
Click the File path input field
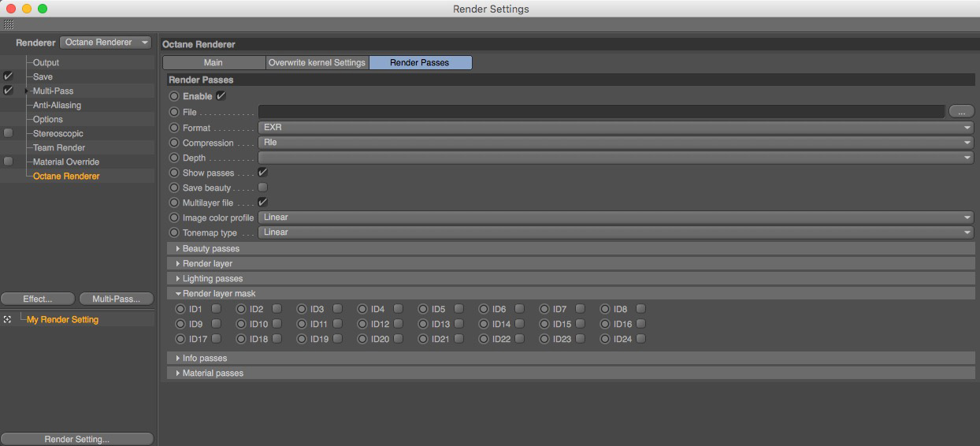pyautogui.click(x=601, y=112)
